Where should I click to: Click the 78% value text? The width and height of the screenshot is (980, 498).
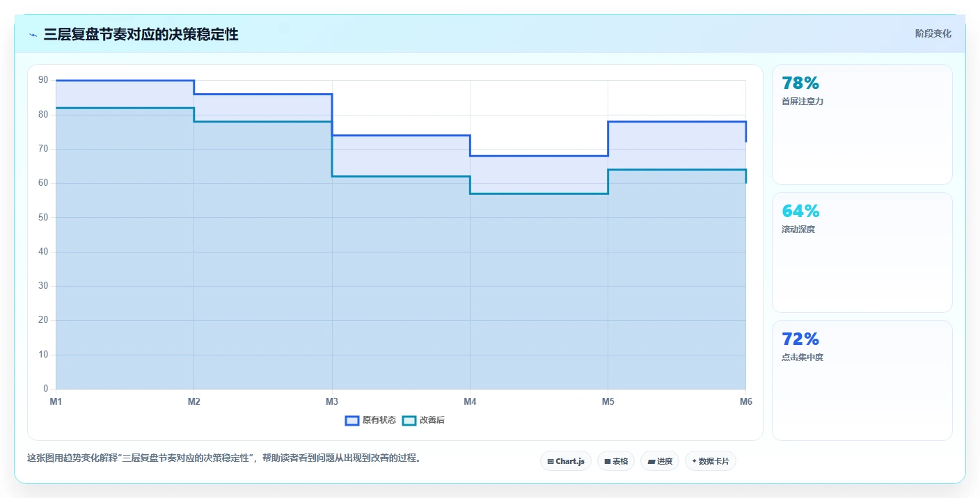click(x=800, y=83)
